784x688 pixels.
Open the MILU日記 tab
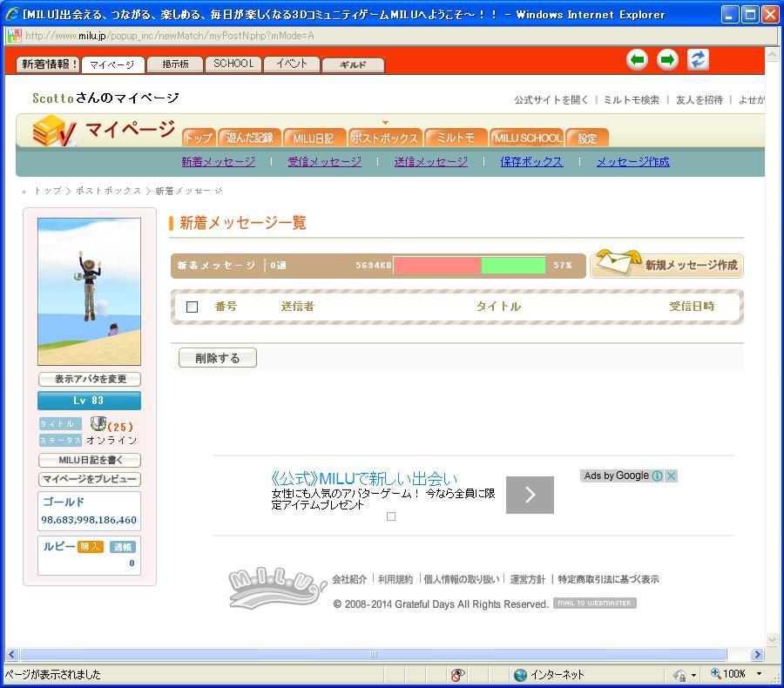tap(313, 138)
